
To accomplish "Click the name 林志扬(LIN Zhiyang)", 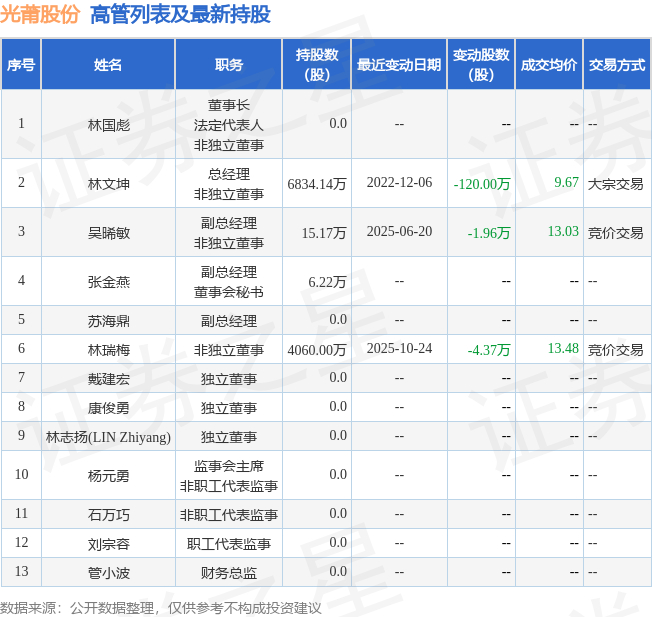I will tap(108, 437).
